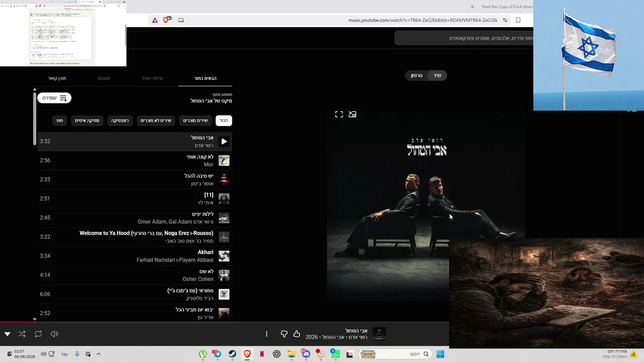Click the queue scrollbar down arrow

[x=35, y=319]
